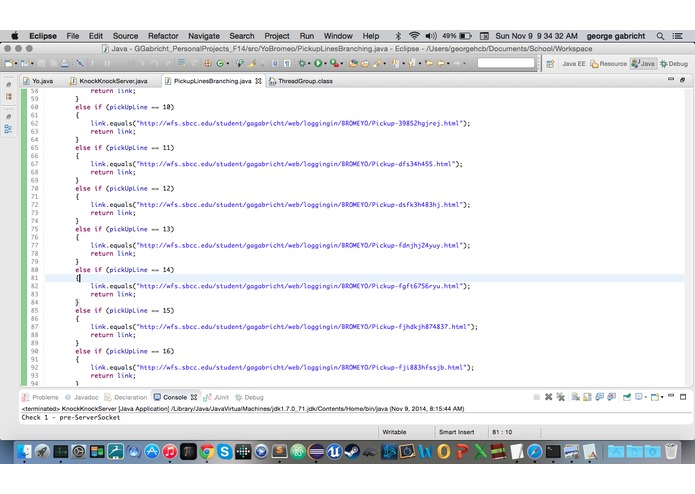Close the Console view tab
The width and height of the screenshot is (695, 494).
[194, 397]
